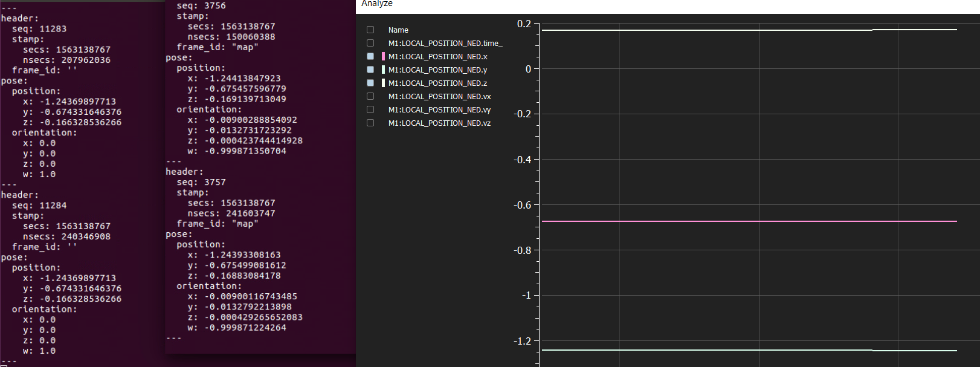Open the Analyze tab
This screenshot has height=367, width=980.
377,4
